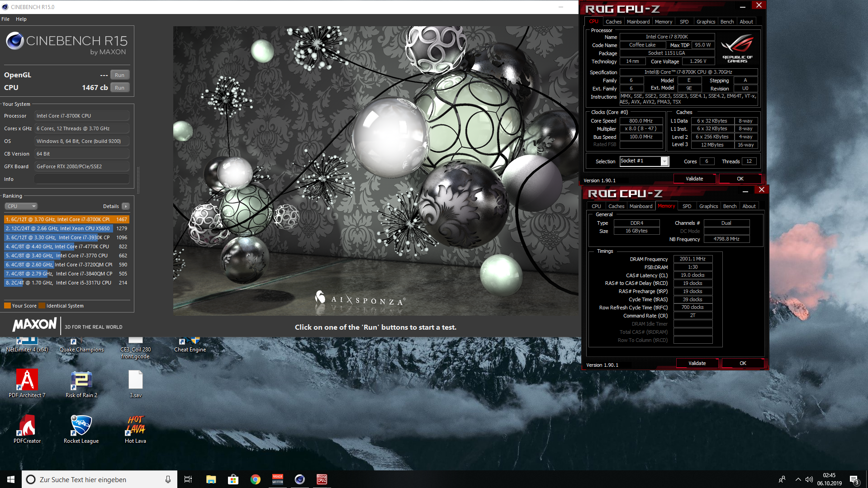Show hidden system tray icons
This screenshot has height=488, width=868.
point(798,479)
